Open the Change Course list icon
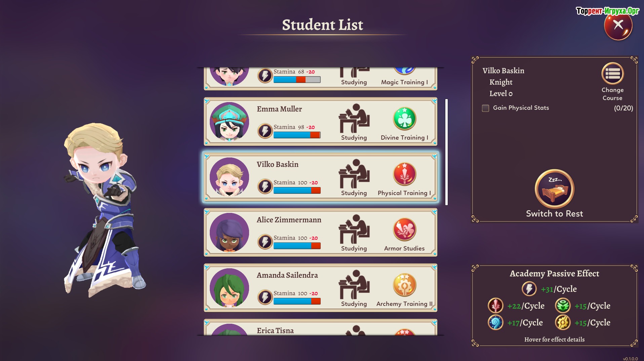Viewport: 644px width, 361px height. point(612,74)
